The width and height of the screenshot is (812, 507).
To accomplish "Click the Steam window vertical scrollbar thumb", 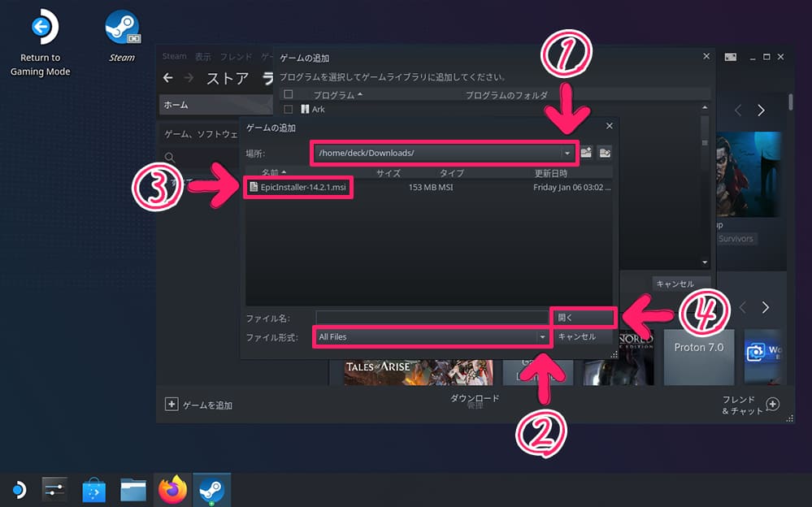I will coord(791,102).
